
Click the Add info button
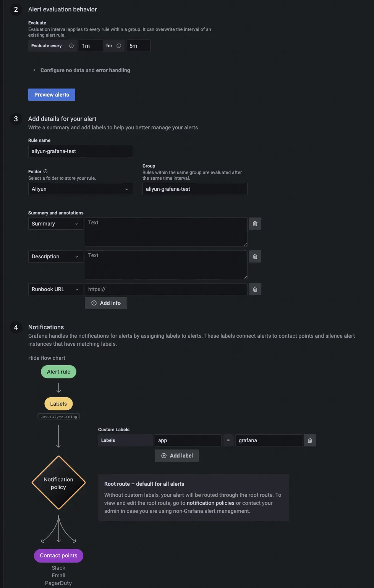pyautogui.click(x=106, y=303)
